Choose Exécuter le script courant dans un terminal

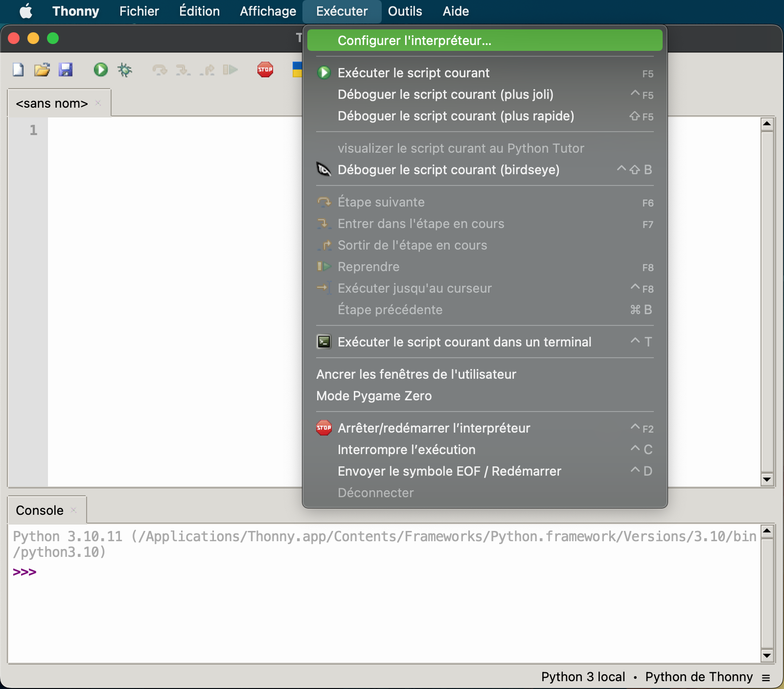[464, 342]
